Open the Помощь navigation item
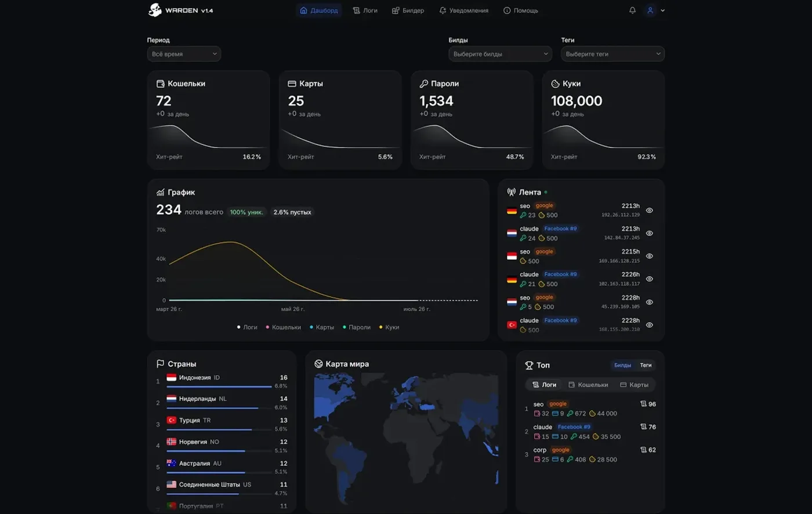 (521, 10)
